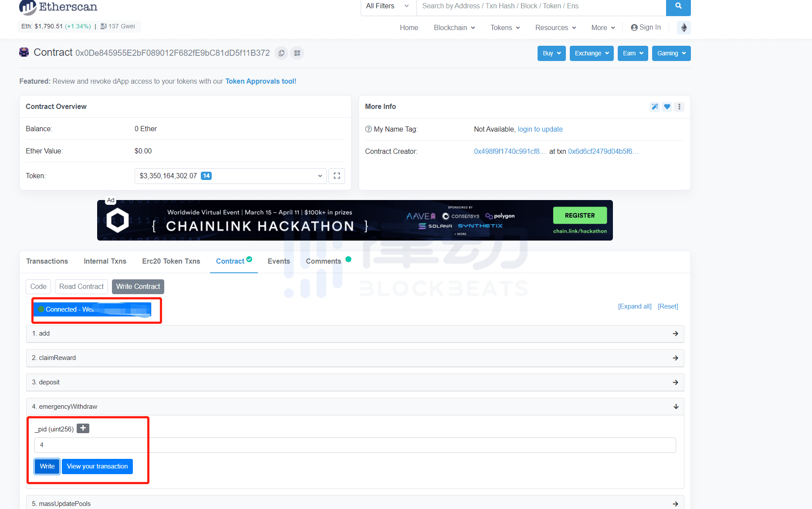Show the address QR code icon
Image resolution: width=812 pixels, height=509 pixels.
click(297, 53)
